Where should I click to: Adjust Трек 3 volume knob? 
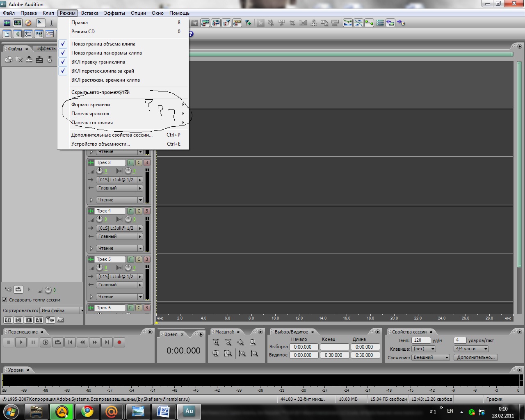pyautogui.click(x=100, y=171)
